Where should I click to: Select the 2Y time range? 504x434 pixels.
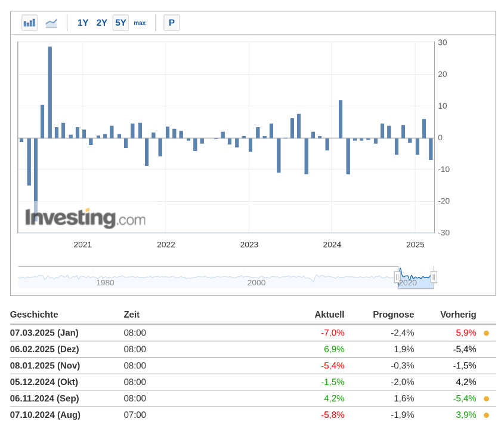pyautogui.click(x=102, y=23)
